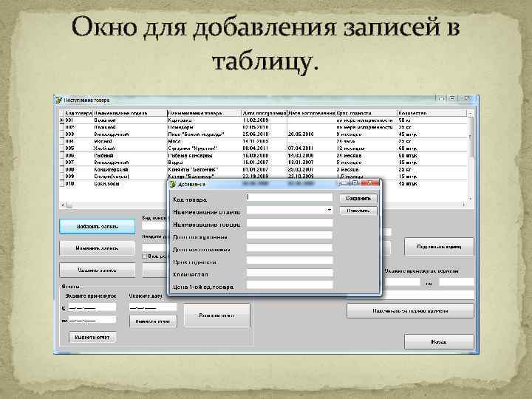Click the field after 'по' on the right
The image size is (532, 399).
(457, 282)
